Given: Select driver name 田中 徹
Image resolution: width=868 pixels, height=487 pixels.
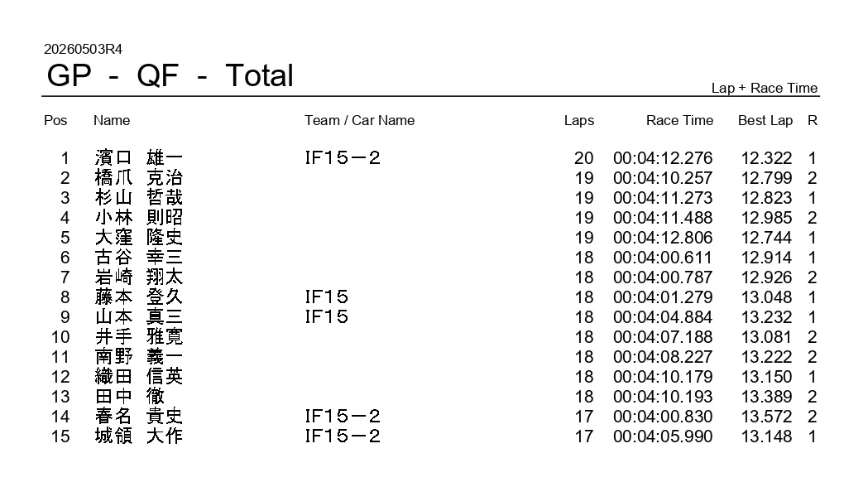Looking at the screenshot, I should [130, 396].
